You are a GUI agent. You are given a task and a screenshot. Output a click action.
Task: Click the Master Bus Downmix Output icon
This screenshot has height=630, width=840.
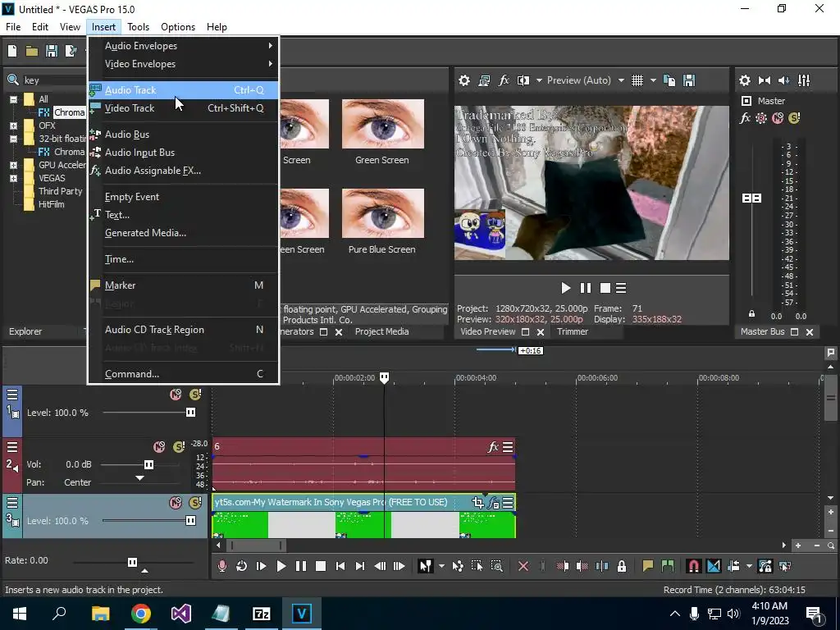pyautogui.click(x=765, y=80)
